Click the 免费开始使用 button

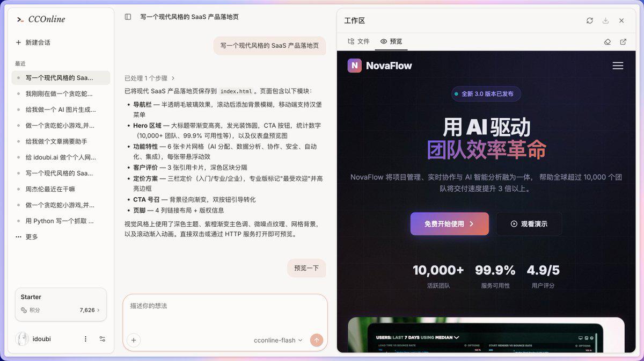click(x=450, y=223)
